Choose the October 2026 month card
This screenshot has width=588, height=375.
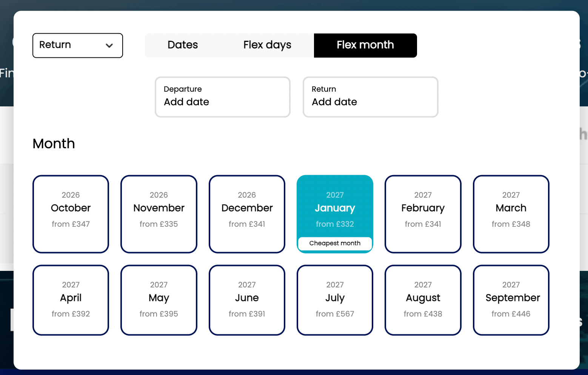click(71, 214)
